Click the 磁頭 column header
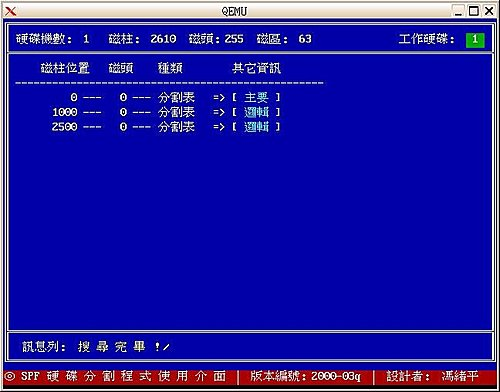The width and height of the screenshot is (500, 392). tap(121, 68)
